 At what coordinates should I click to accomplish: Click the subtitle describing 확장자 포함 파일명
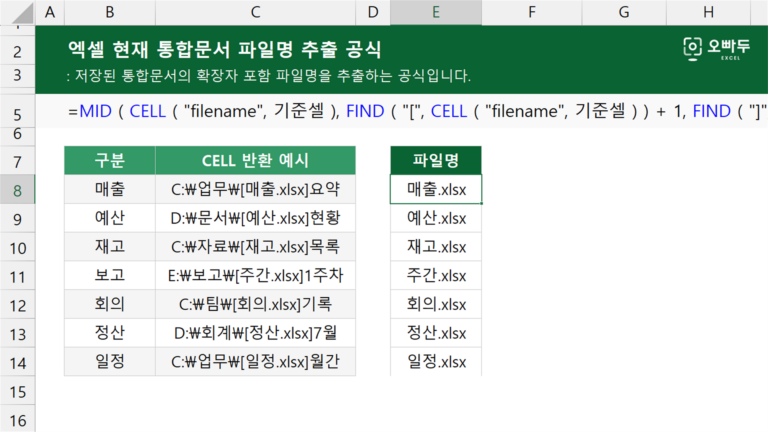(x=268, y=76)
